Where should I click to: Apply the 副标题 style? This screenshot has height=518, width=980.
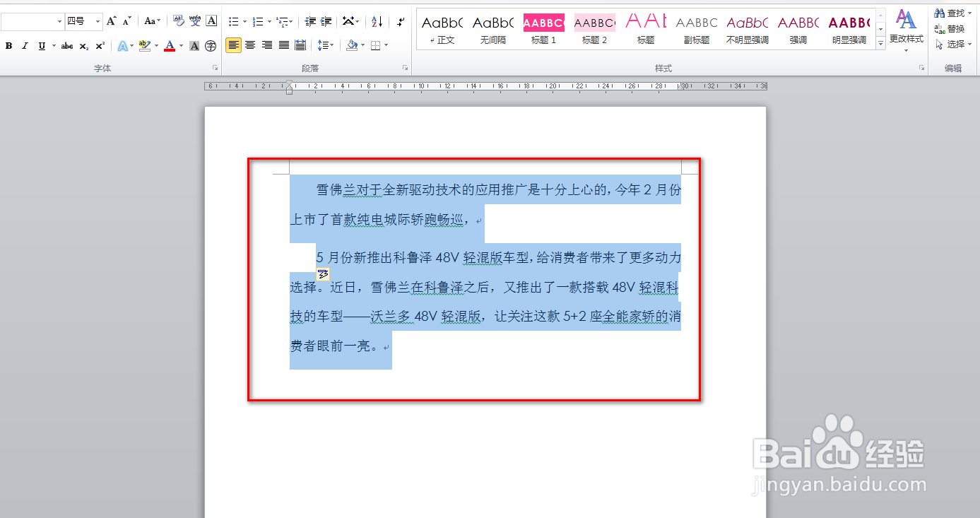697,30
